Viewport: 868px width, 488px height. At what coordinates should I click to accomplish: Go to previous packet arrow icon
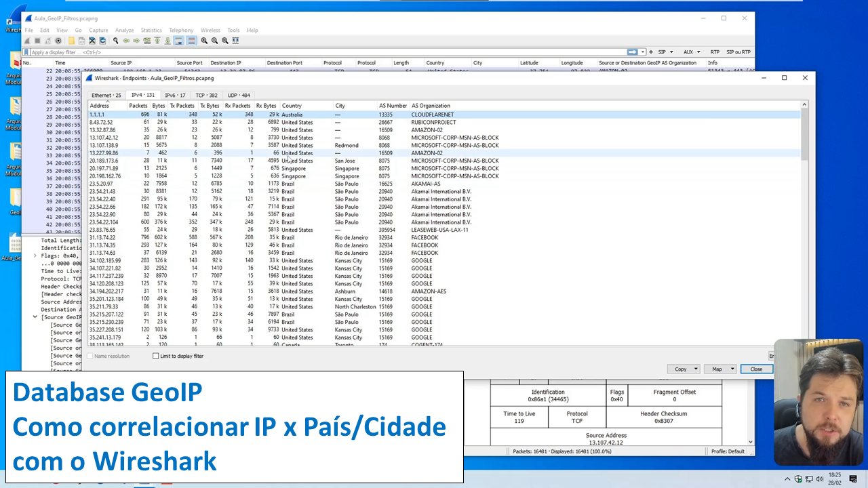(x=126, y=41)
